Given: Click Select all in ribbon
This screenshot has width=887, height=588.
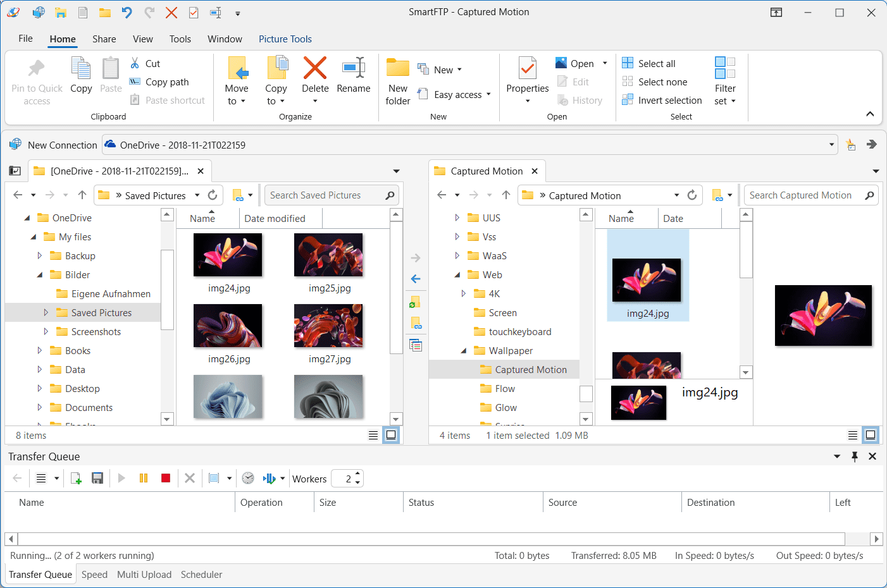Looking at the screenshot, I should pos(649,63).
